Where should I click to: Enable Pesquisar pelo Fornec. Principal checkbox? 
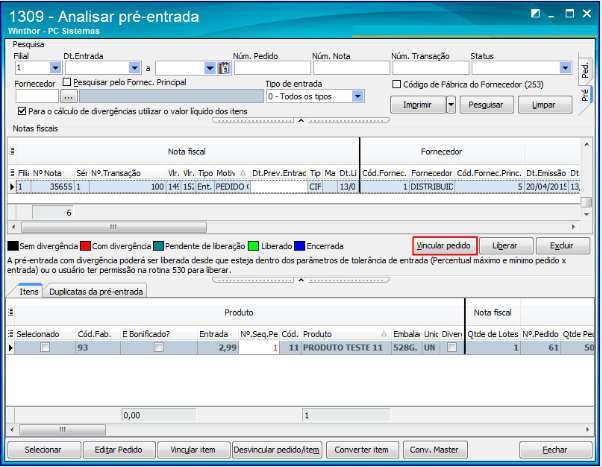(x=67, y=82)
